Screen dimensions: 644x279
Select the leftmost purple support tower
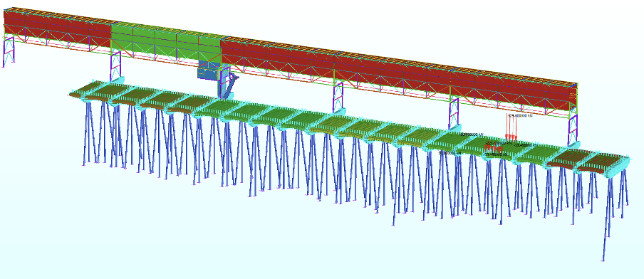pyautogui.click(x=9, y=52)
